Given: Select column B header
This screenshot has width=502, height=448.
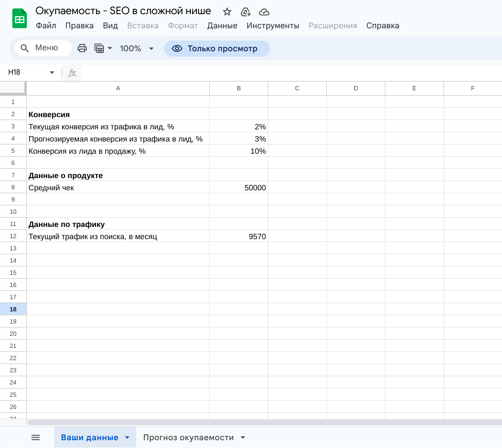Looking at the screenshot, I should pos(239,88).
